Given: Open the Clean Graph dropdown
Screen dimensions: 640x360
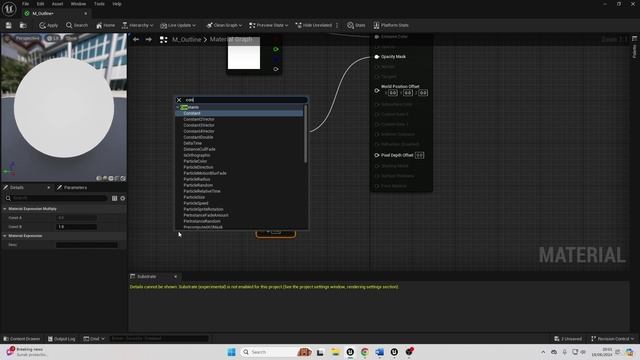Looking at the screenshot, I should [224, 25].
